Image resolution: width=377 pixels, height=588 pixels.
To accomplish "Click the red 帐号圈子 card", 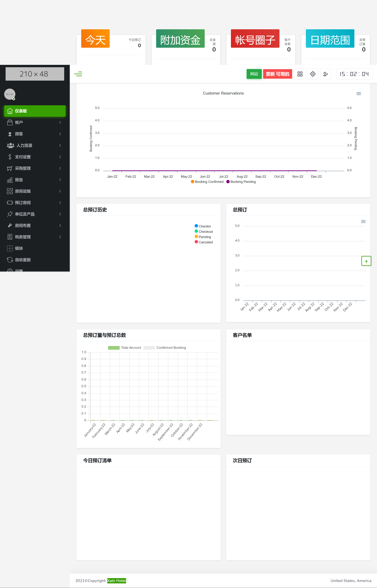I will pyautogui.click(x=255, y=39).
